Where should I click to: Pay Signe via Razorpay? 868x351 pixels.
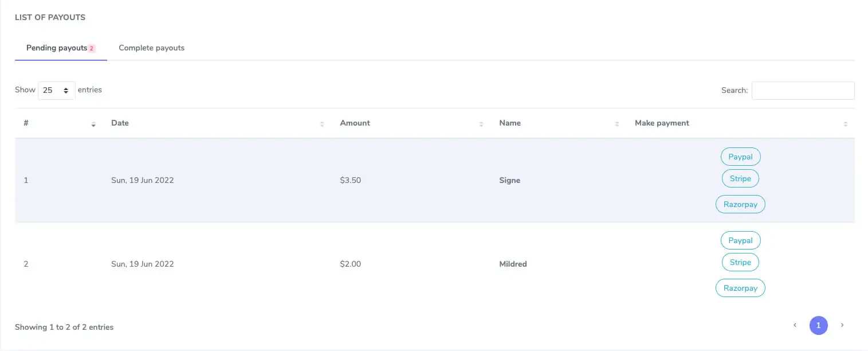point(740,204)
